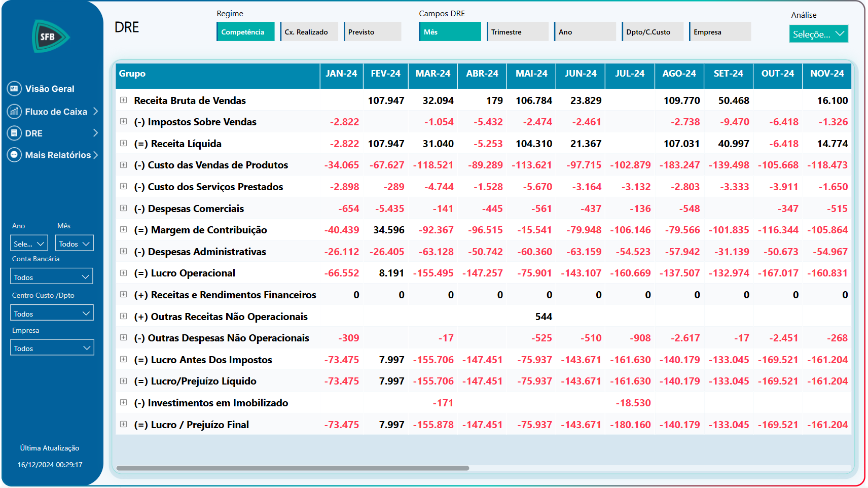Click the Fluxo de Caixa chart icon

[14, 112]
